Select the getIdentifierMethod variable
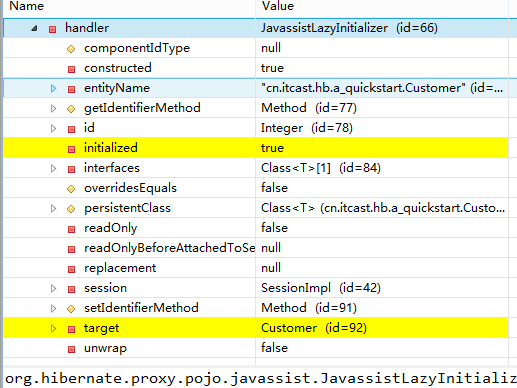The width and height of the screenshot is (517, 388). 142,108
